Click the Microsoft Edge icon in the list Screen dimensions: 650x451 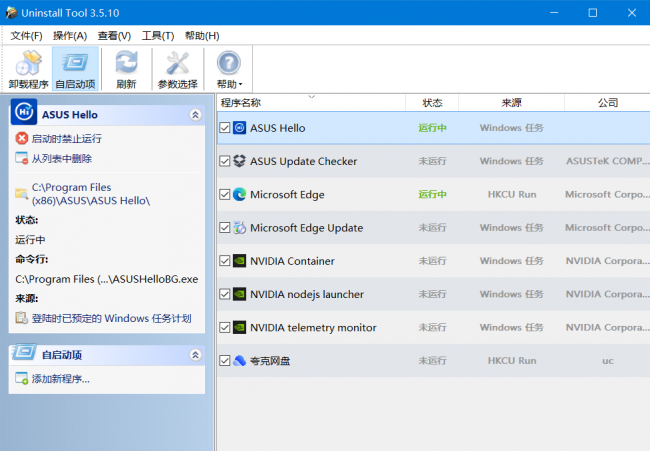[240, 194]
